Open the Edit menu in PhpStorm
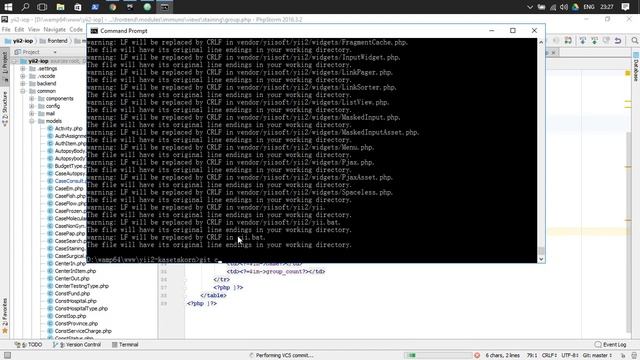640x360 pixels. 19,29
